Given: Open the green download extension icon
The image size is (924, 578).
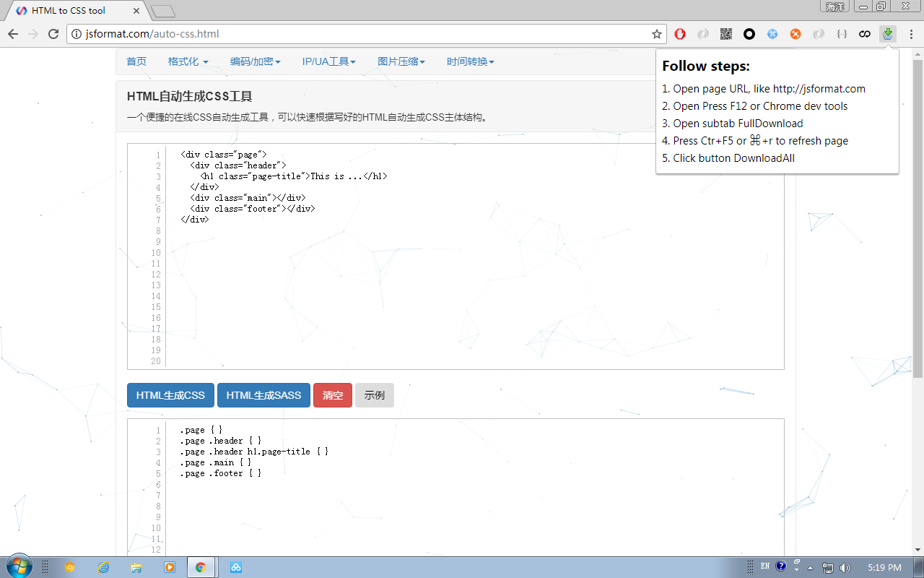Looking at the screenshot, I should coord(887,33).
